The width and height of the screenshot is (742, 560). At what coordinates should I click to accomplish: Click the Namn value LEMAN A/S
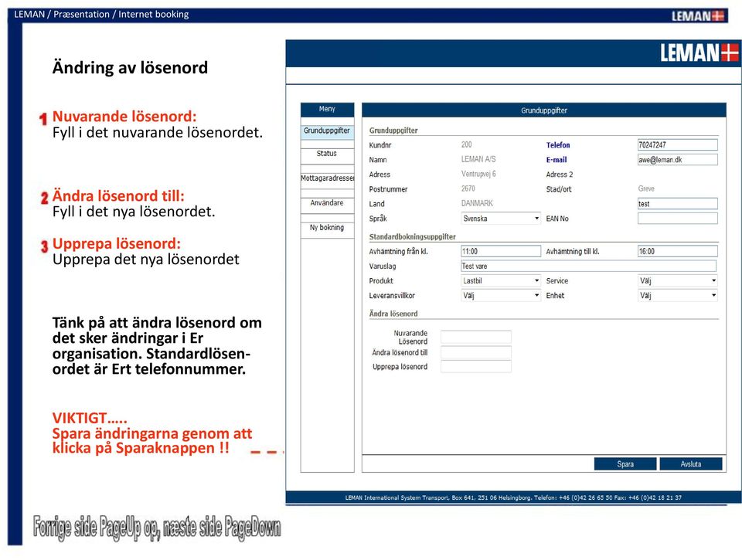click(478, 159)
